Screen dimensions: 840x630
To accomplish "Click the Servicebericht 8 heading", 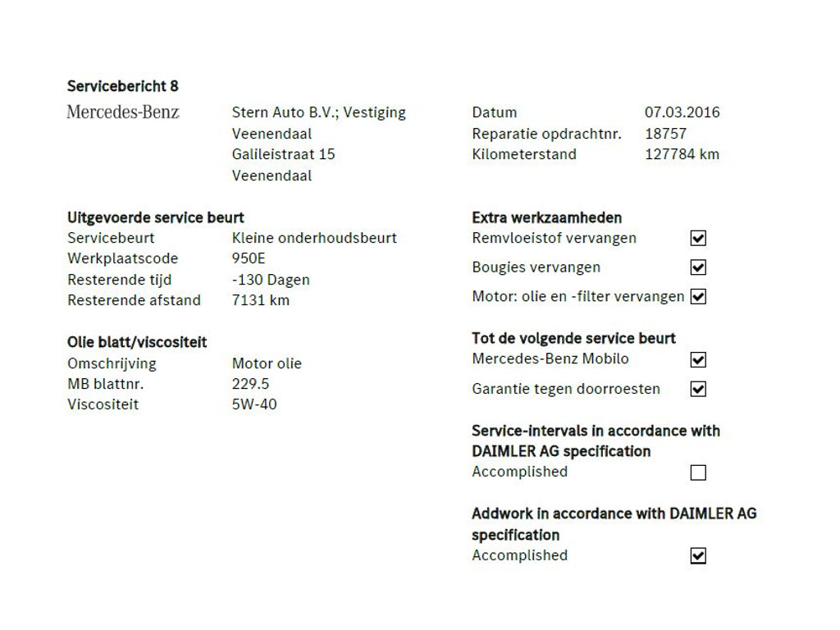I will (123, 86).
